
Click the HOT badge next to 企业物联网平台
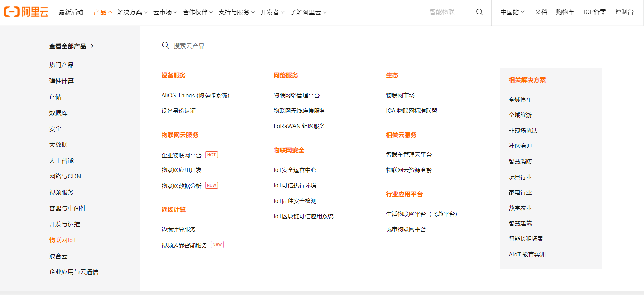(211, 155)
